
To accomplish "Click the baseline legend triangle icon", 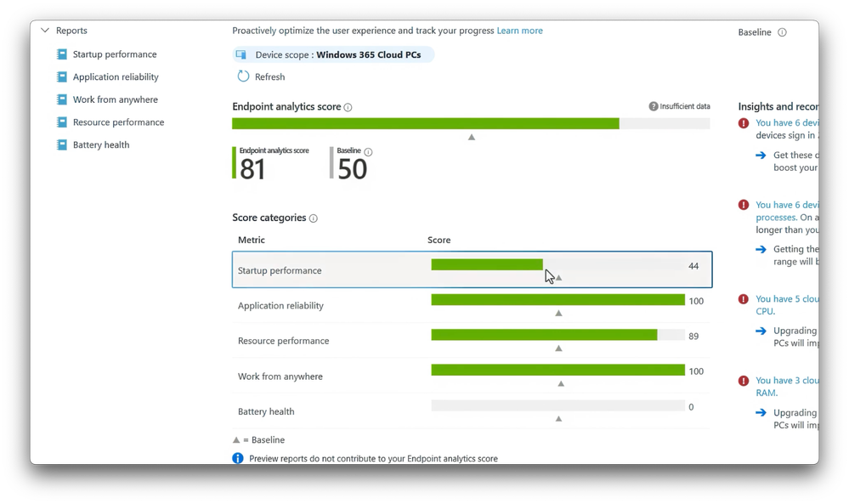I will [236, 440].
